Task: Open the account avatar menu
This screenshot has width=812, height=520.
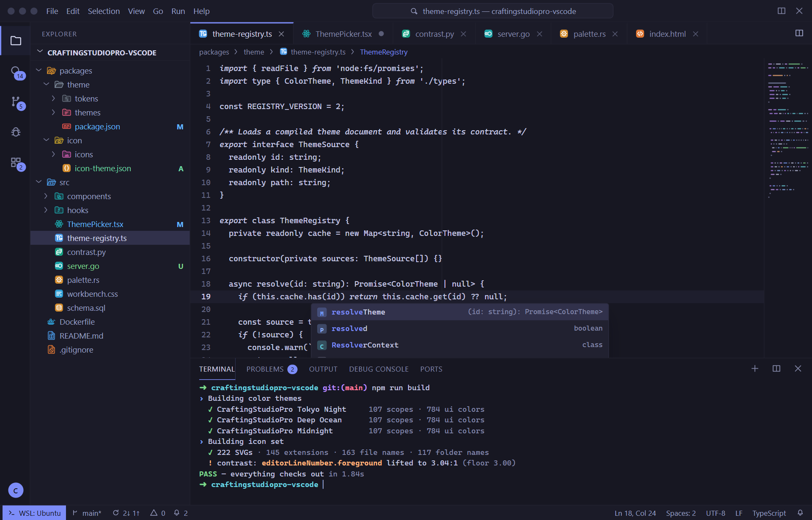Action: [16, 490]
